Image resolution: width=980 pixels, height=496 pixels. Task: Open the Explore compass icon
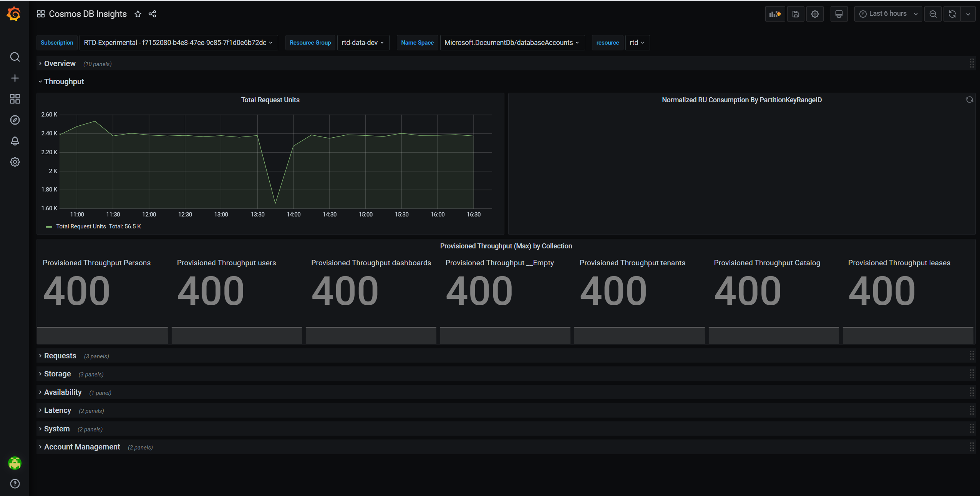point(15,120)
